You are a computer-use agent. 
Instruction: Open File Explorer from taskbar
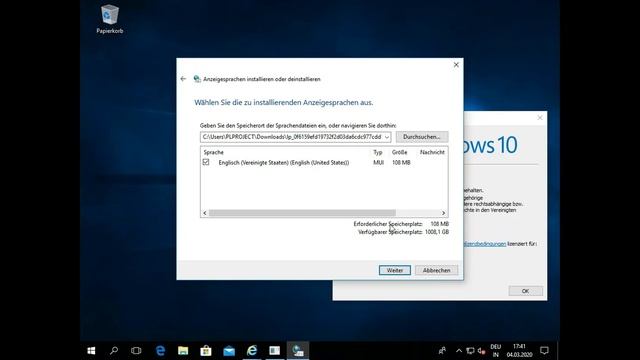183,351
